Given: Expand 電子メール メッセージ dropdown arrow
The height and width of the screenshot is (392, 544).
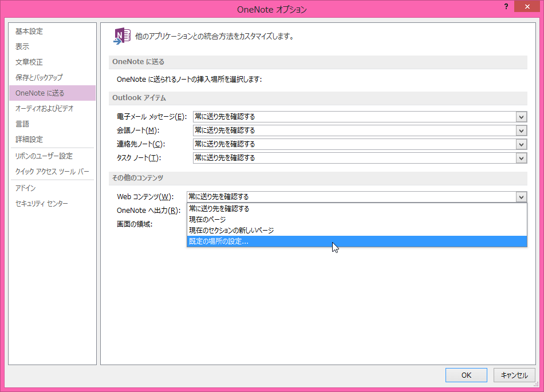Looking at the screenshot, I should (x=521, y=117).
